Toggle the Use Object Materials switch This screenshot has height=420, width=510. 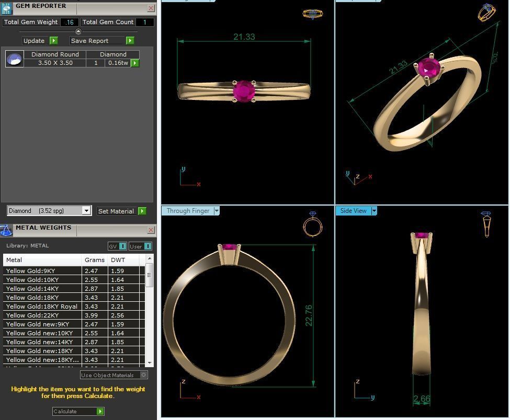(144, 375)
